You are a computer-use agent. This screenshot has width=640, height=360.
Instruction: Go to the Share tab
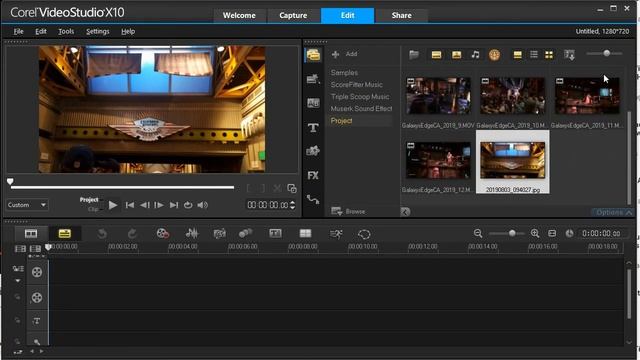[x=401, y=16]
